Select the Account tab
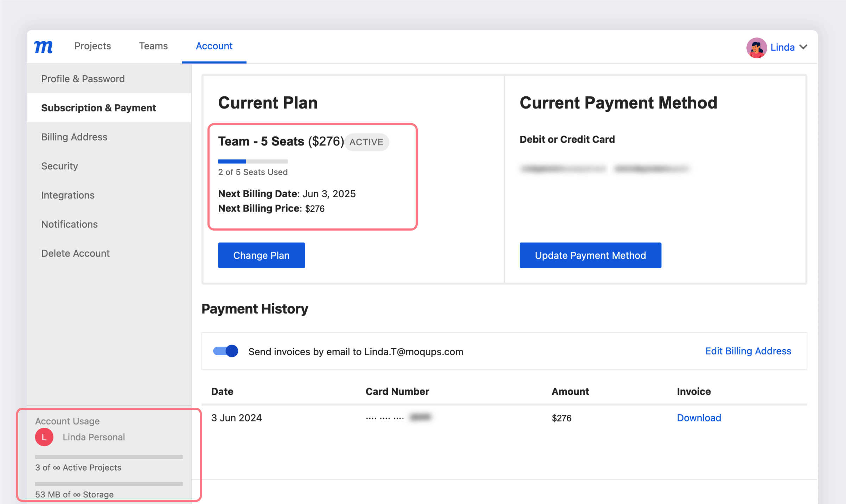Screen dimensions: 846x504 [214, 46]
